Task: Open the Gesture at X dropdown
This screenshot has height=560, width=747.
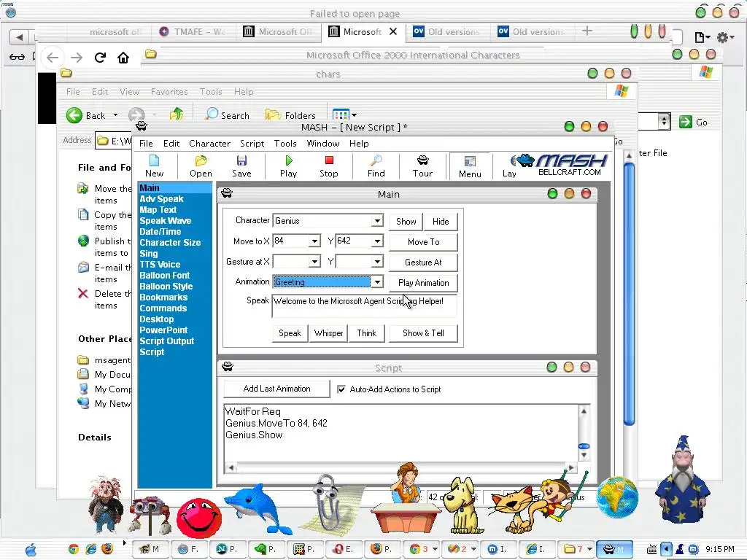Action: click(314, 262)
